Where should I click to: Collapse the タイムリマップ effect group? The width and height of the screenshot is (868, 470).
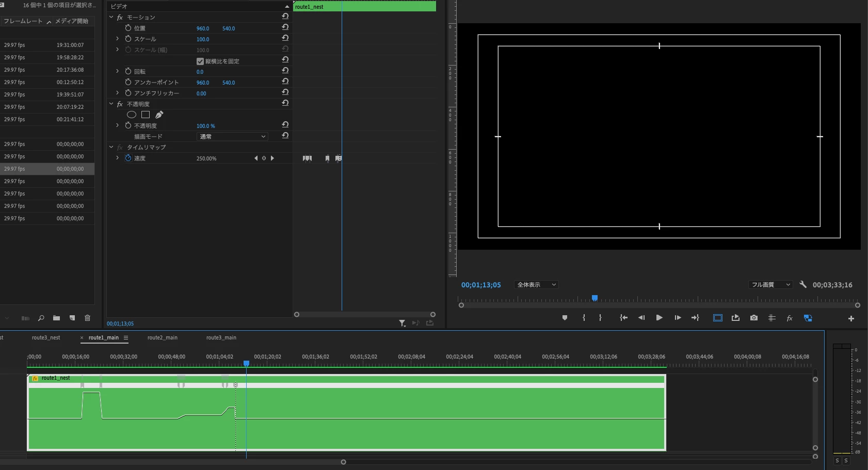[x=111, y=147]
